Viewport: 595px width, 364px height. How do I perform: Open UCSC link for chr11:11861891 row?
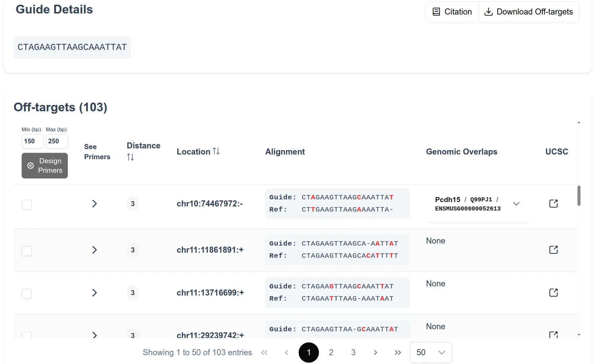[x=553, y=250]
